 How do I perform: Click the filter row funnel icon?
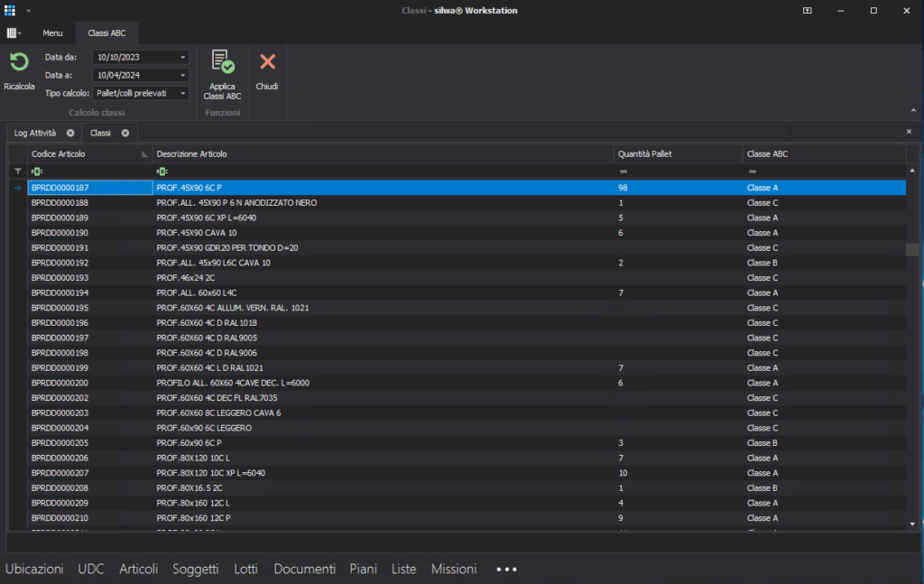tap(17, 171)
